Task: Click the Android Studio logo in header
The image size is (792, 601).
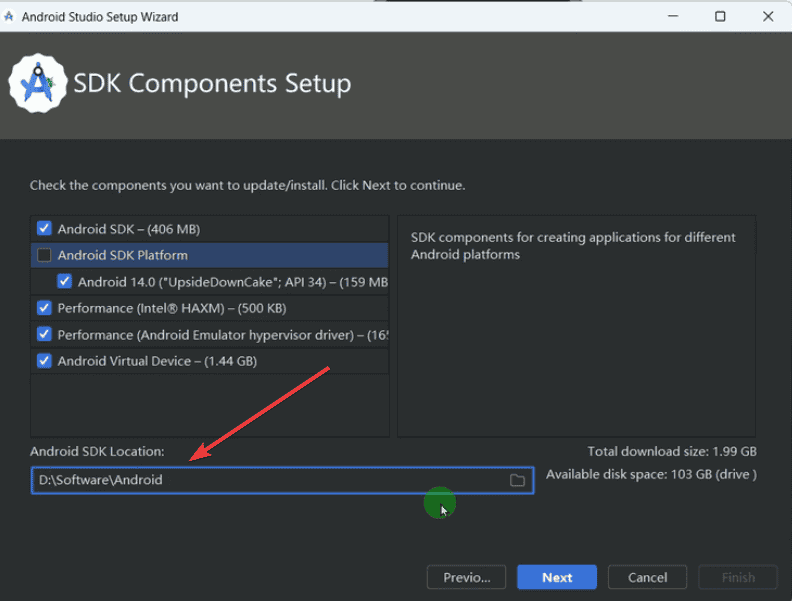Action: coord(37,83)
